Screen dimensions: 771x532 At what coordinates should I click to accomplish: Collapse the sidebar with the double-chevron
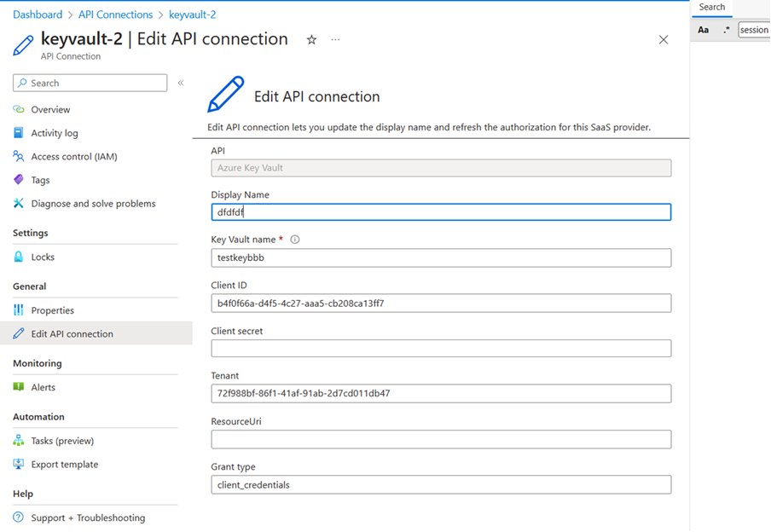180,83
